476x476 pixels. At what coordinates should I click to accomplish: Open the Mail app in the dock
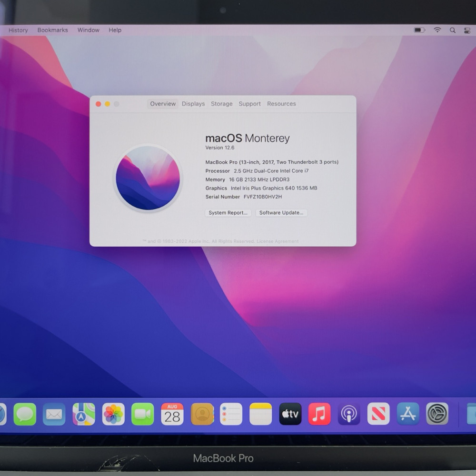(x=54, y=414)
